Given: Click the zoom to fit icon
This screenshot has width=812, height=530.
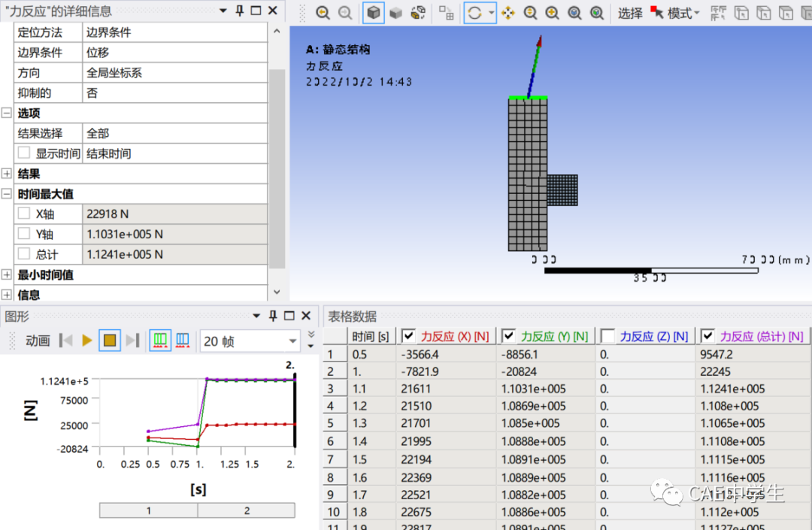Looking at the screenshot, I should tap(597, 13).
